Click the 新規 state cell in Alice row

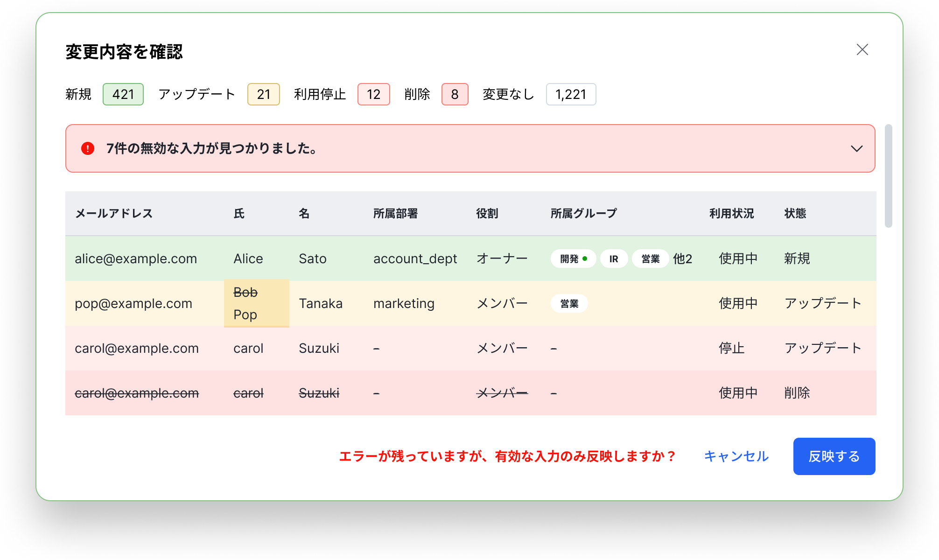[x=797, y=259]
